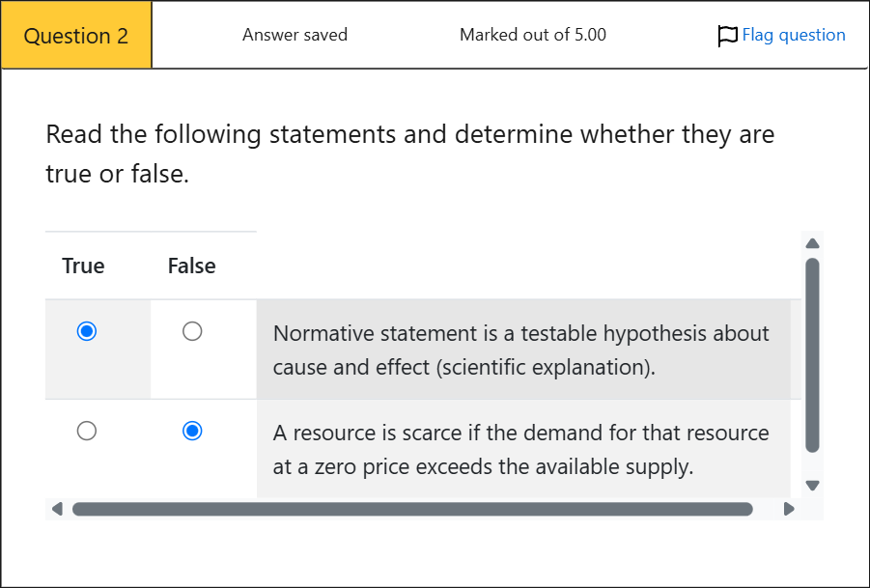Click the True column header
Image resolution: width=870 pixels, height=588 pixels.
83,266
